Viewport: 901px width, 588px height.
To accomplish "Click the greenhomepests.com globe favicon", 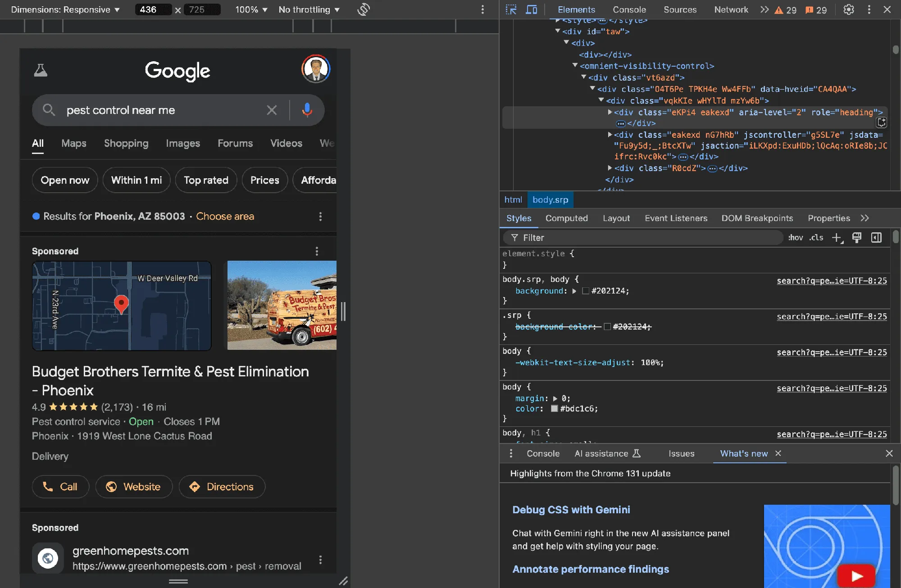I will 48,558.
